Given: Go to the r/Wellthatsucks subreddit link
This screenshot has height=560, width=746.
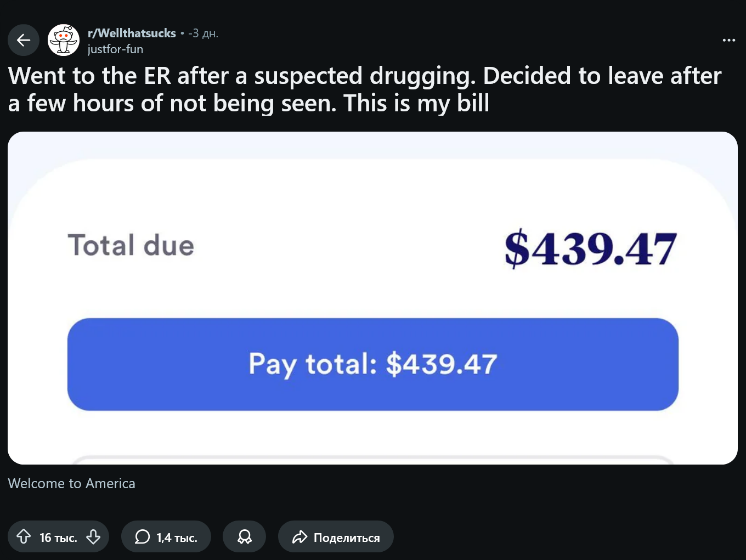Looking at the screenshot, I should [132, 33].
